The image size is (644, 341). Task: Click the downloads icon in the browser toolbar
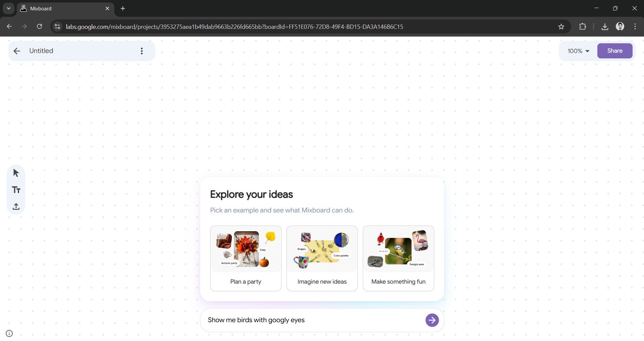605,26
